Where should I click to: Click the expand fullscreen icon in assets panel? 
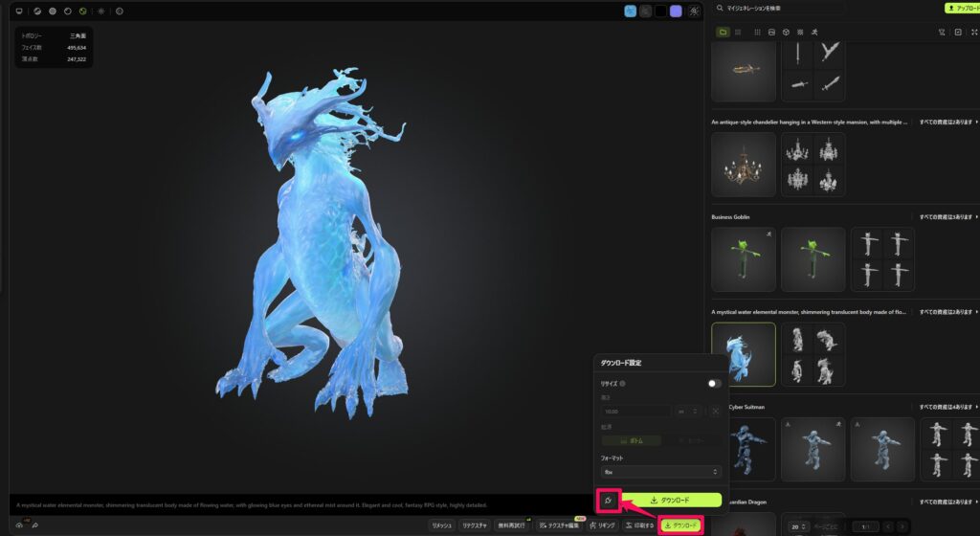[x=973, y=32]
